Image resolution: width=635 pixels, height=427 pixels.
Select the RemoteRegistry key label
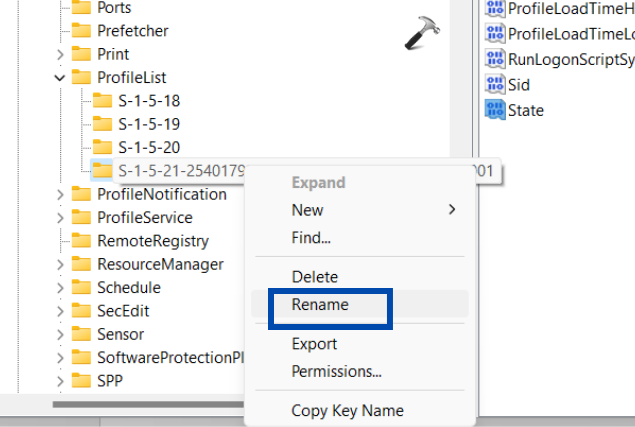point(153,241)
